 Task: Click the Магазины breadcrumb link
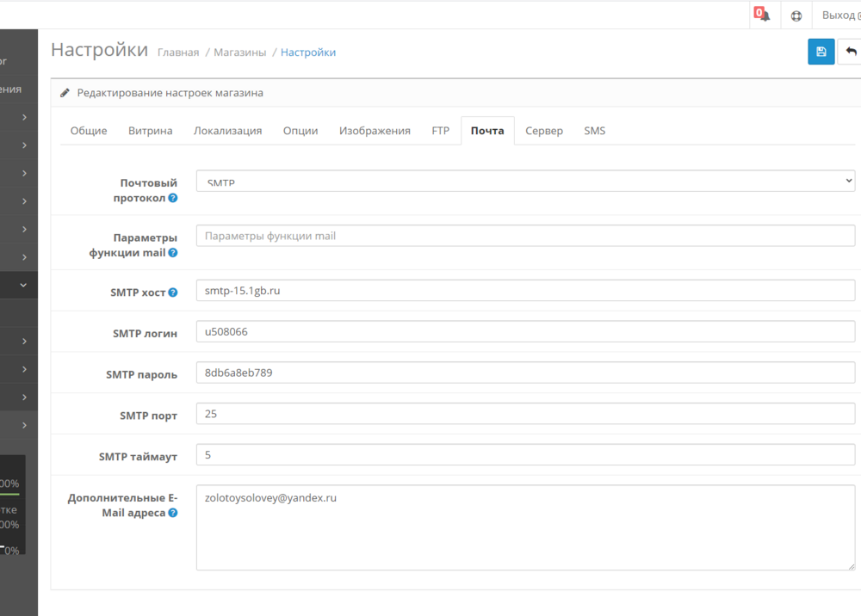[x=240, y=52]
